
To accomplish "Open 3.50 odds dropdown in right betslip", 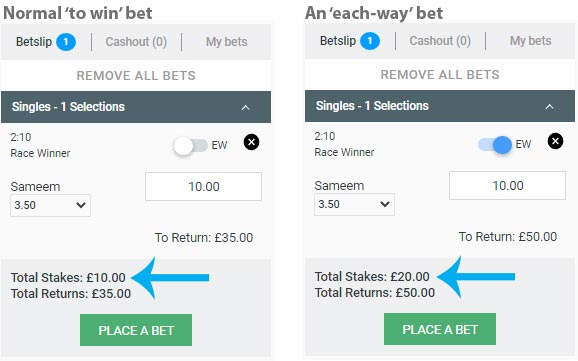I will [354, 204].
